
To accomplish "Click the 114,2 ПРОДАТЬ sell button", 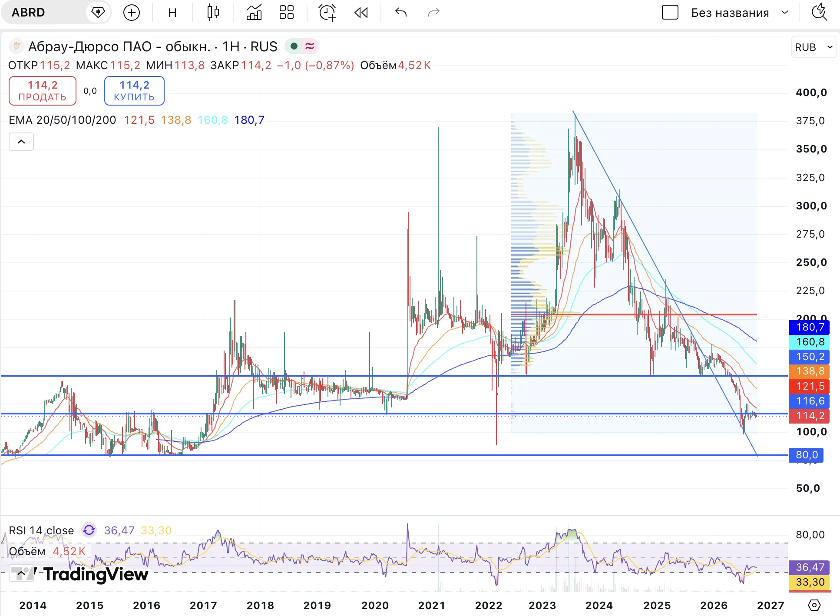I will 43,91.
